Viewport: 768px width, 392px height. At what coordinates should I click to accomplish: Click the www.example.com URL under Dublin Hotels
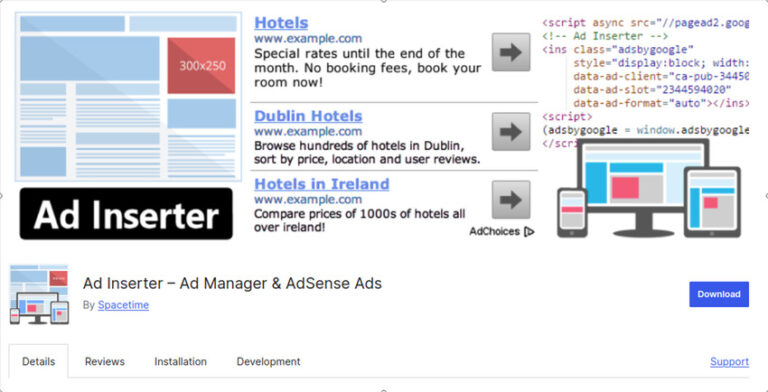(308, 131)
